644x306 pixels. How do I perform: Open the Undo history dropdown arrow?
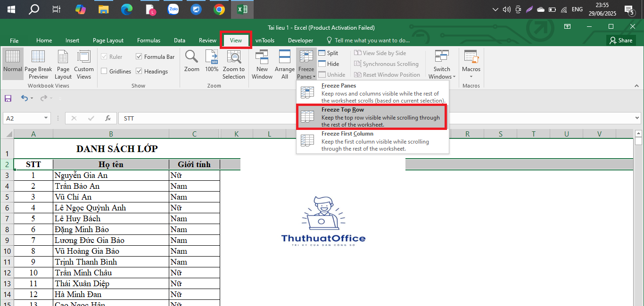coord(32,98)
